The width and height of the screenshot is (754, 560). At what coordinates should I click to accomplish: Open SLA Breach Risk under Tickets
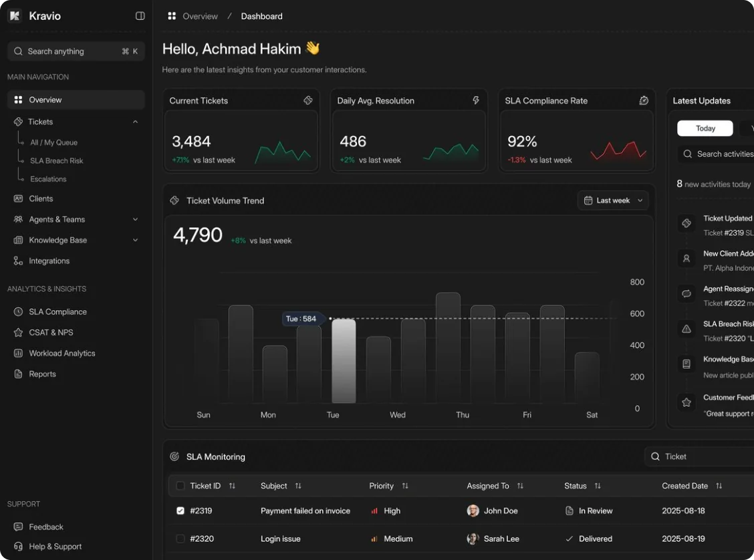click(57, 160)
